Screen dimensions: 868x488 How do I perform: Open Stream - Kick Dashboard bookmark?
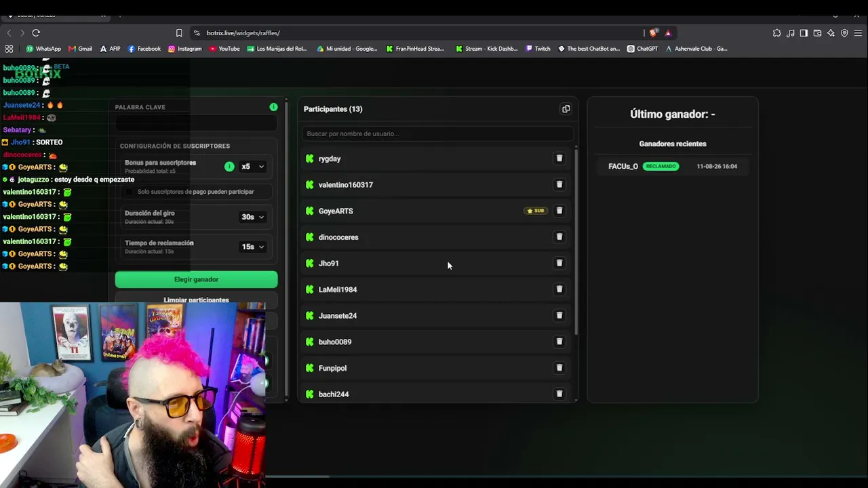pyautogui.click(x=486, y=49)
